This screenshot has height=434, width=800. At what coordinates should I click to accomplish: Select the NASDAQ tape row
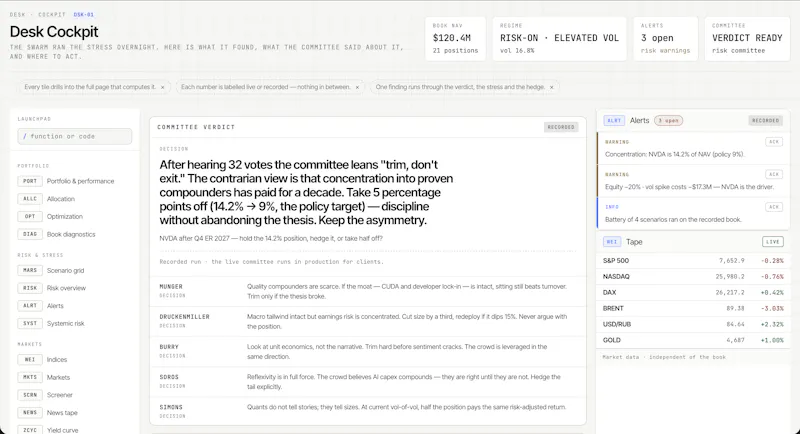pyautogui.click(x=693, y=276)
